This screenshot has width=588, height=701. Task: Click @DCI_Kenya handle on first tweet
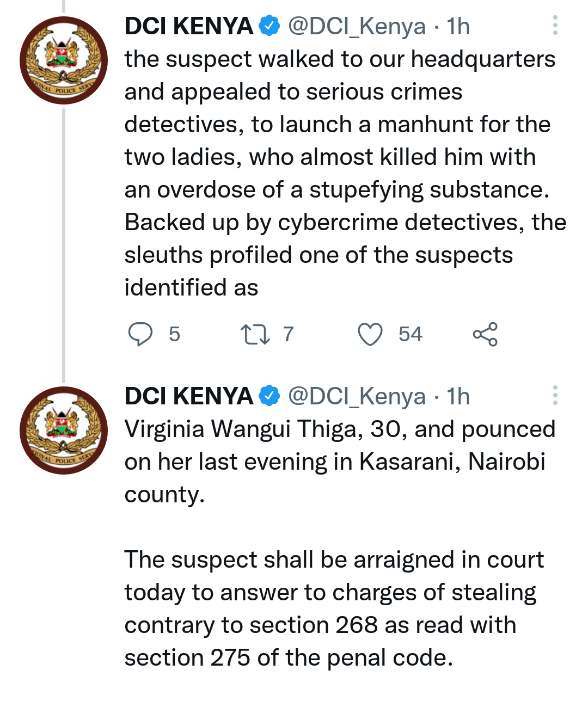click(357, 27)
